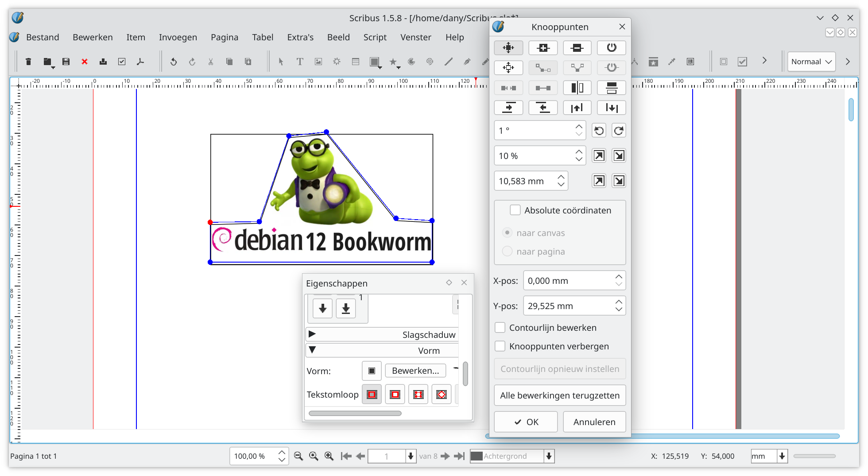Screen dimensions: 868x476
Task: Select the move nodes tool in Knooppunten
Action: (x=508, y=48)
